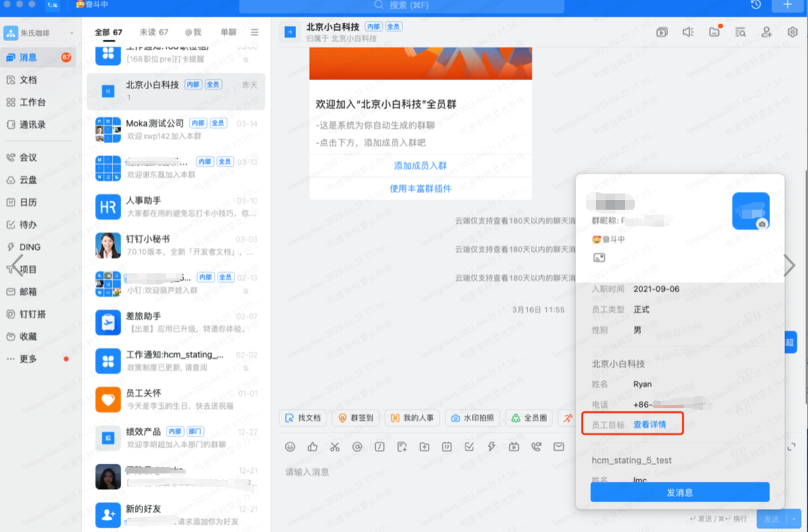
Task: Click the envelope mail icon in message toolbar
Action: point(559,447)
